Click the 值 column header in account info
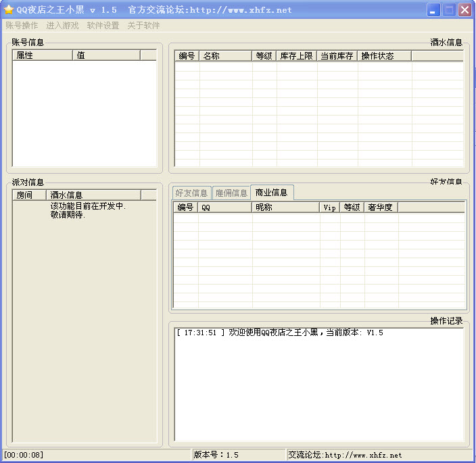This screenshot has height=463, width=476. (106, 55)
